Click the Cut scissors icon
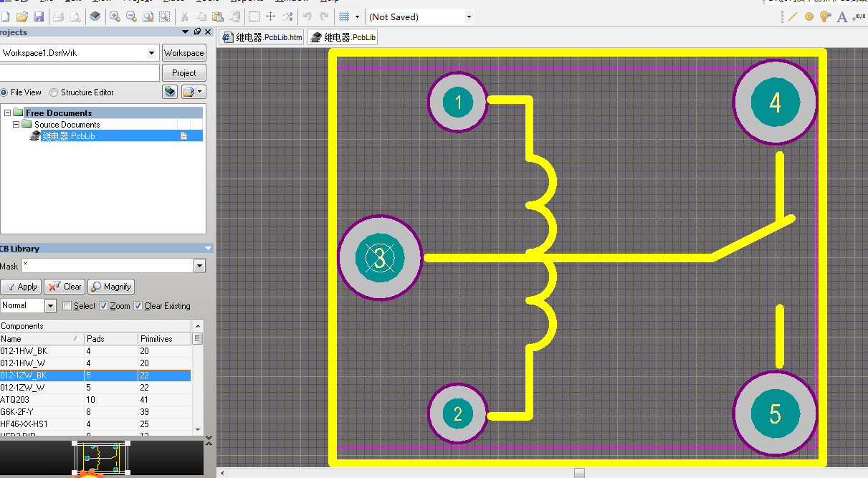Screen dimensions: 868x478 [x=184, y=16]
